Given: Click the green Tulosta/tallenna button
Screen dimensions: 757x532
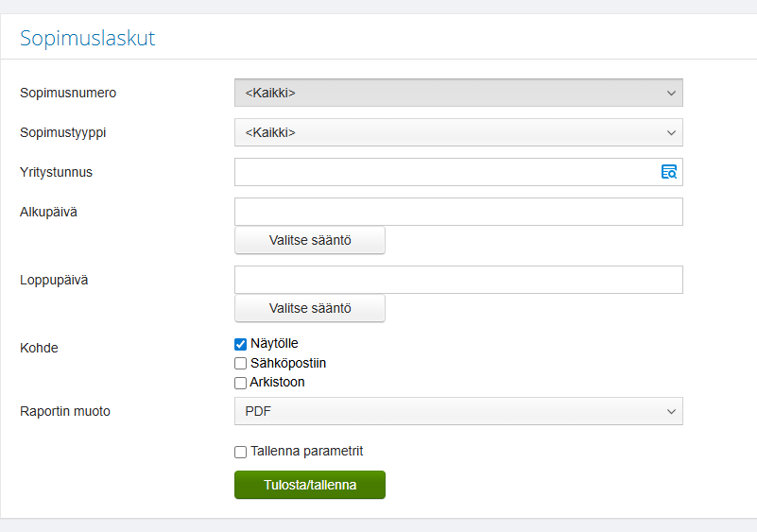Looking at the screenshot, I should [x=310, y=485].
